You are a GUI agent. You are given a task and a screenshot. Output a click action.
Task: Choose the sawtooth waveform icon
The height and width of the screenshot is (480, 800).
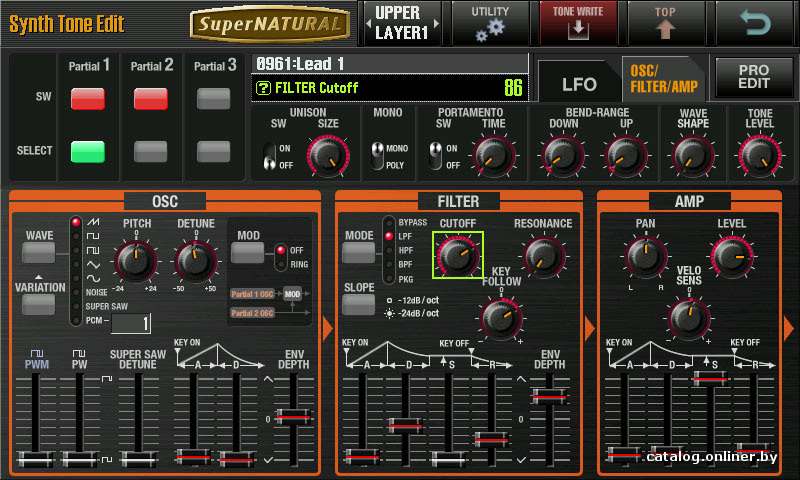click(x=93, y=222)
